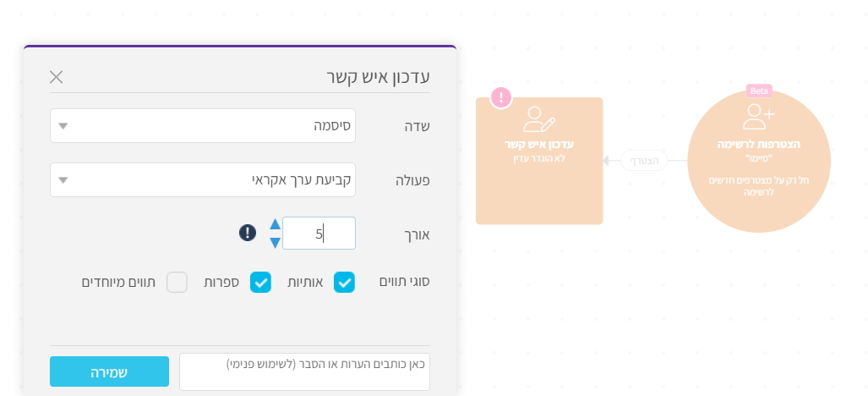Screen dimensions: 868x396
Task: Toggle the אותיות checkbox
Action: [344, 283]
